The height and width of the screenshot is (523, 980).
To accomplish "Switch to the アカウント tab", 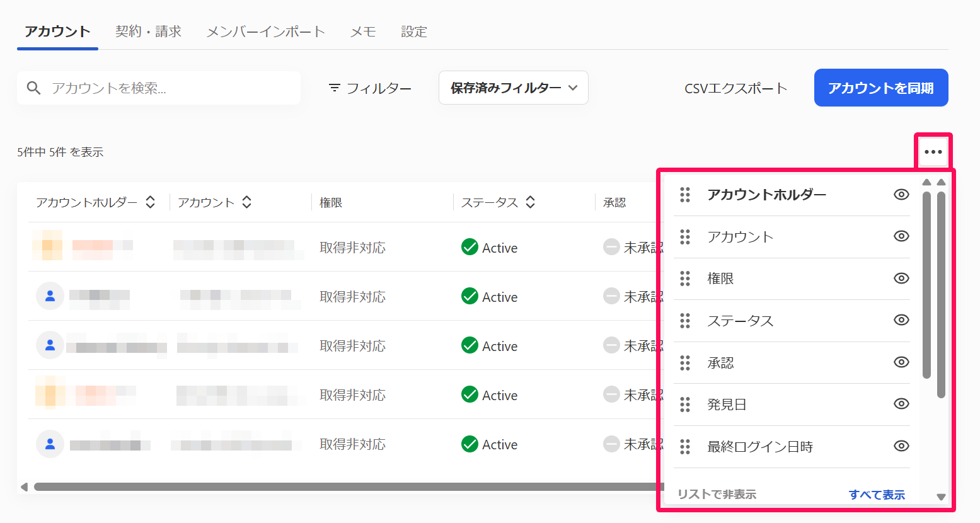I will pyautogui.click(x=57, y=32).
